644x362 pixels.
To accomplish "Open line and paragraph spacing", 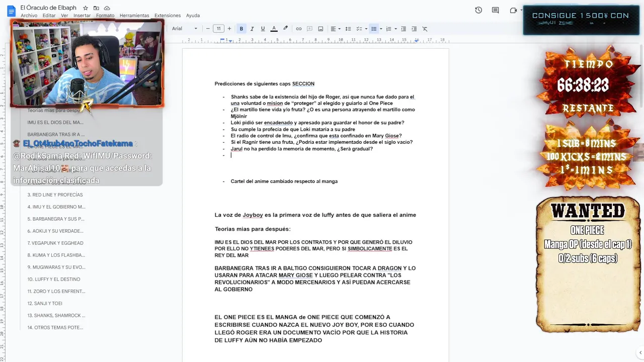I will (348, 29).
